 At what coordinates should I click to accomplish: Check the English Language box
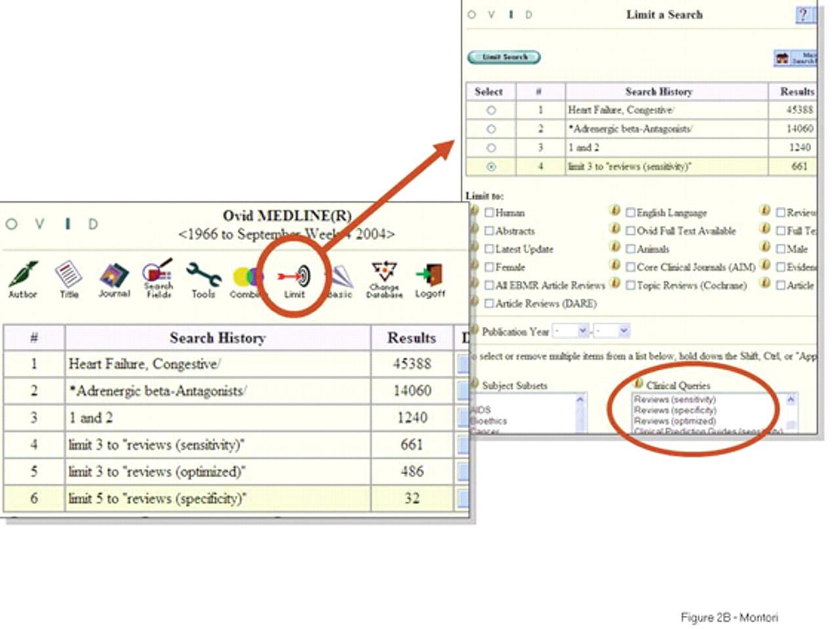(630, 213)
